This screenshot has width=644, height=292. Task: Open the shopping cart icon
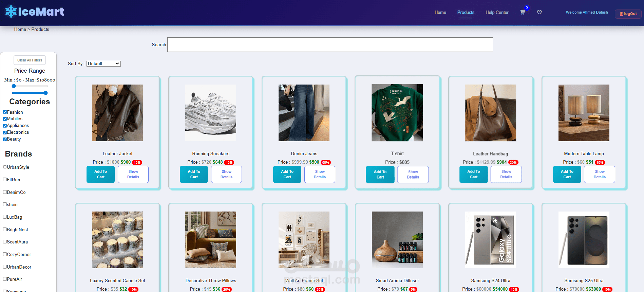pos(523,12)
